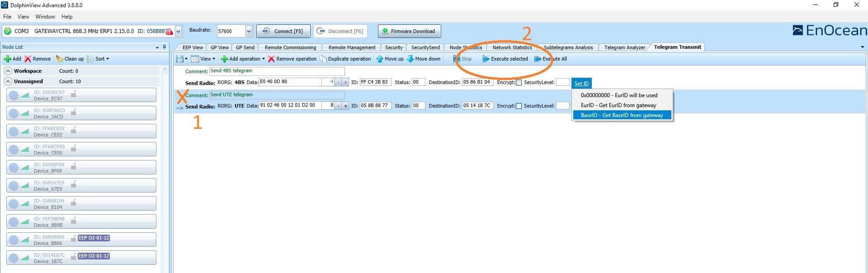Switch to GP View tab

click(220, 47)
